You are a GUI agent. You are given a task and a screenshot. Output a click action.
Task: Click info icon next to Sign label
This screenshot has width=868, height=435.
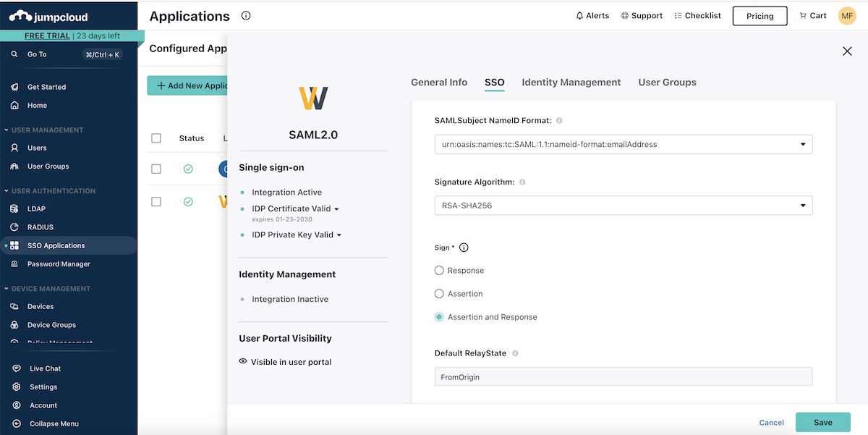click(464, 248)
